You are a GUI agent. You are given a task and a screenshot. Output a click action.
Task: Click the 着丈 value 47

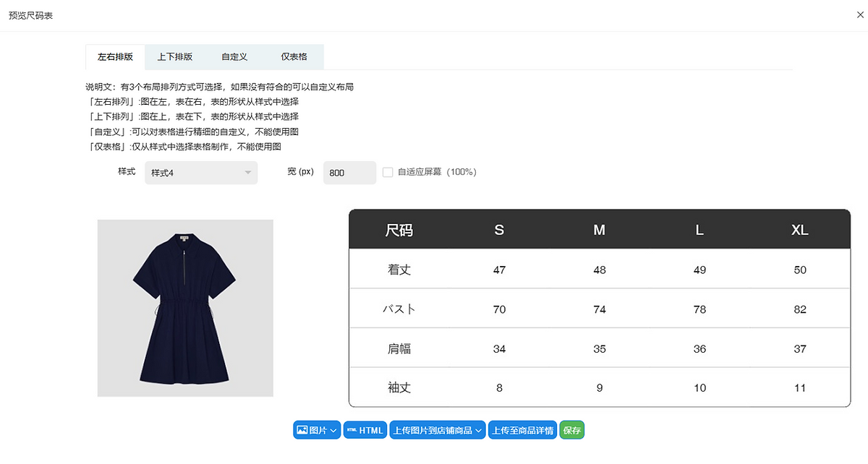pyautogui.click(x=499, y=270)
